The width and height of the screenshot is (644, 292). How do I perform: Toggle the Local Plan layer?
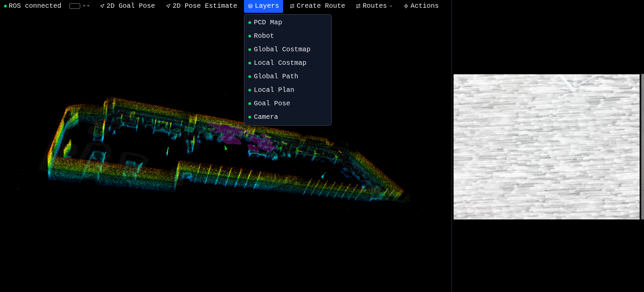tap(288, 90)
